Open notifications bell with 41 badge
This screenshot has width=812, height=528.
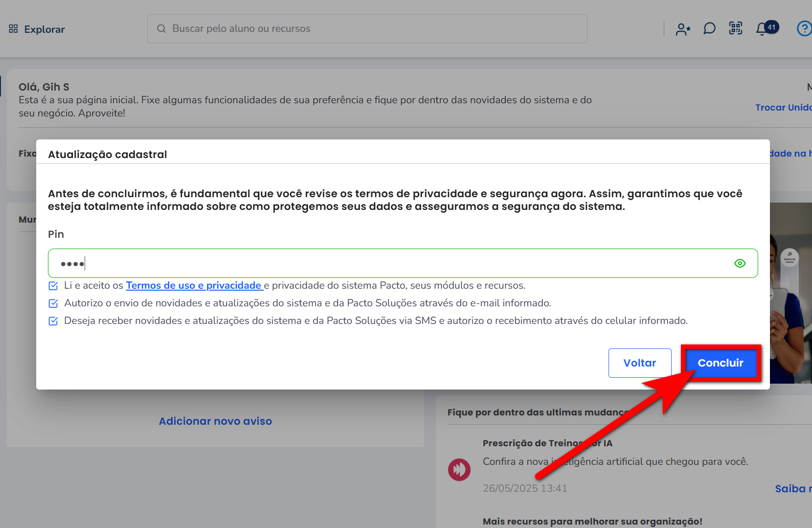pyautogui.click(x=767, y=28)
